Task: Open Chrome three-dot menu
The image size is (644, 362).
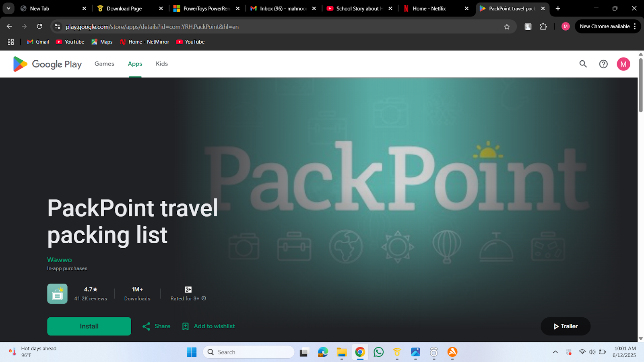Action: (635, 27)
